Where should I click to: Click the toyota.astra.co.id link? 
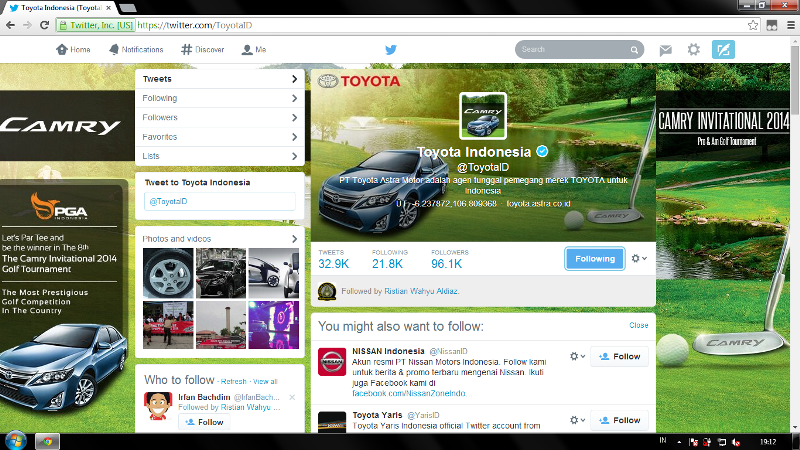(536, 203)
